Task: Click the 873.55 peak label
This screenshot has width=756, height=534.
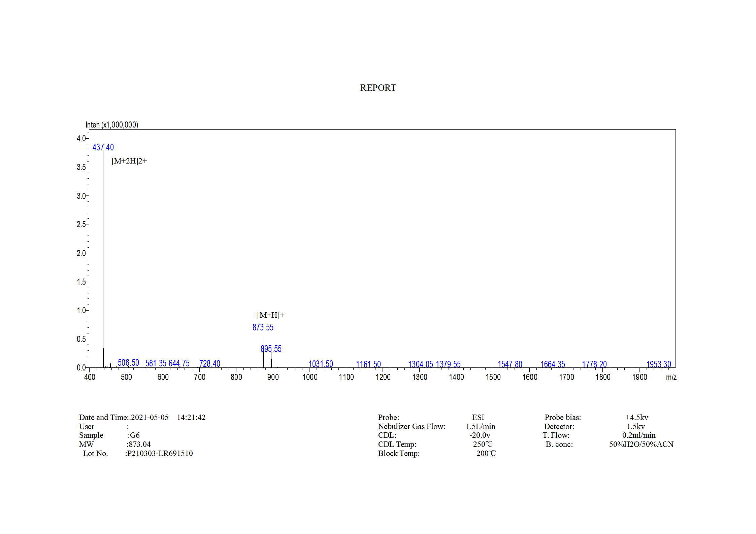Action: 263,327
